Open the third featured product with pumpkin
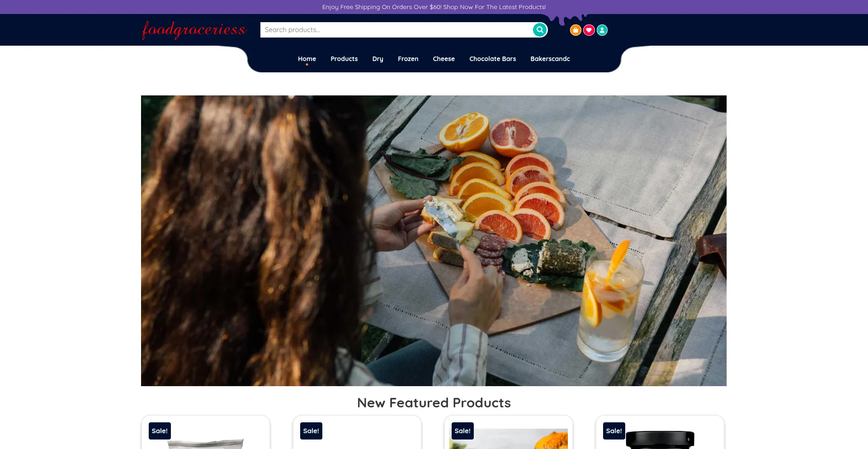Image resolution: width=868 pixels, height=449 pixels. (x=509, y=432)
